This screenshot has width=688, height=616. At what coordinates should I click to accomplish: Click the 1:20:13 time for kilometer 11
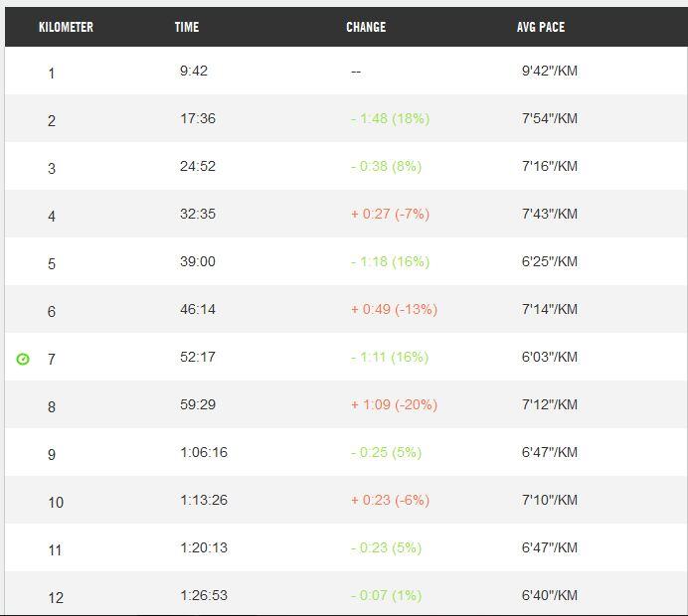[x=204, y=547]
